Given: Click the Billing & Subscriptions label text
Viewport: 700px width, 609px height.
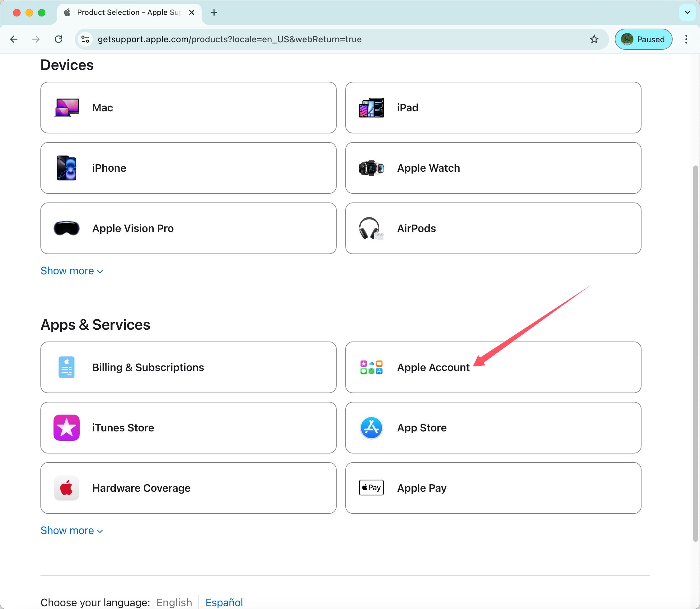Looking at the screenshot, I should pos(148,367).
